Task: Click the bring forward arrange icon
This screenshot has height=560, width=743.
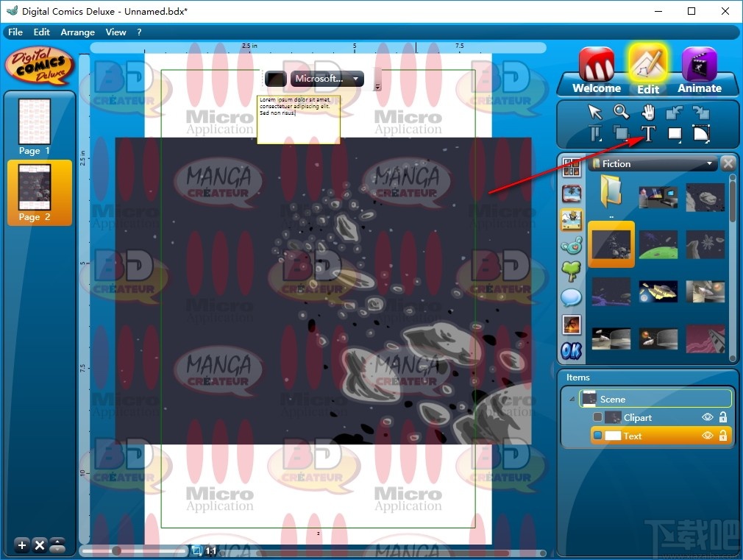Action: [x=701, y=113]
